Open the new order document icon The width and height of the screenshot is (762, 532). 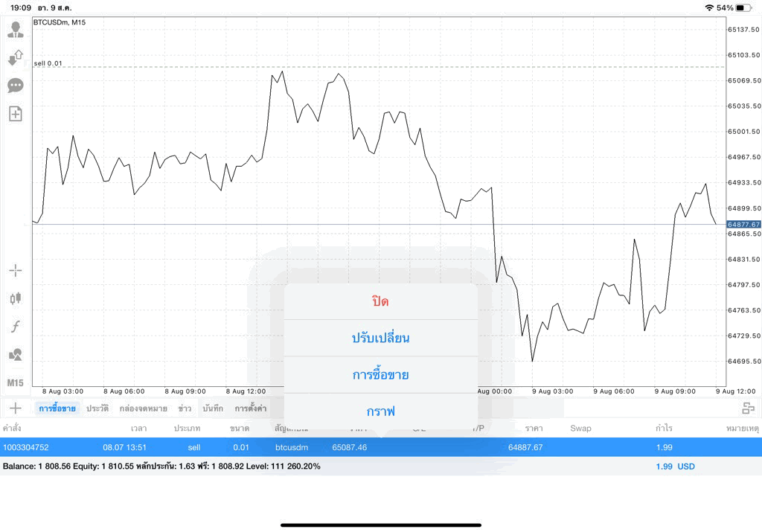pos(16,114)
